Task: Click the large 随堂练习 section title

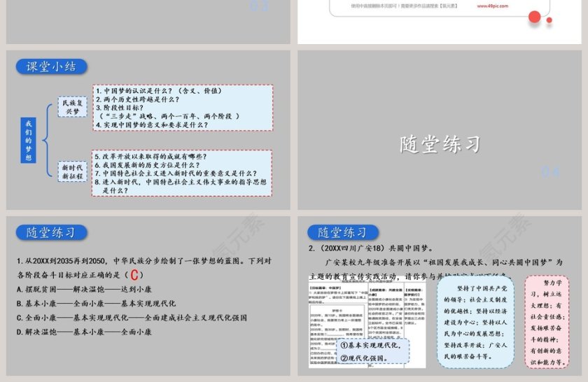Action: 440,144
